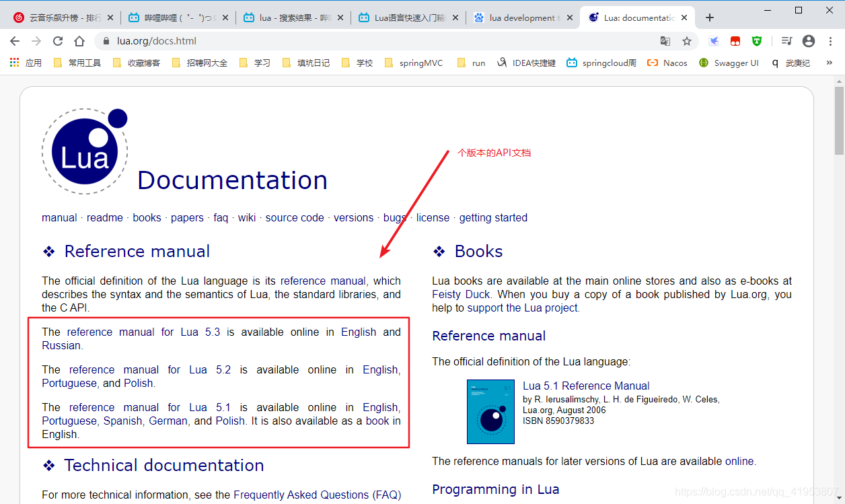Open the manual link in the page nav
845x504 pixels.
pyautogui.click(x=59, y=217)
